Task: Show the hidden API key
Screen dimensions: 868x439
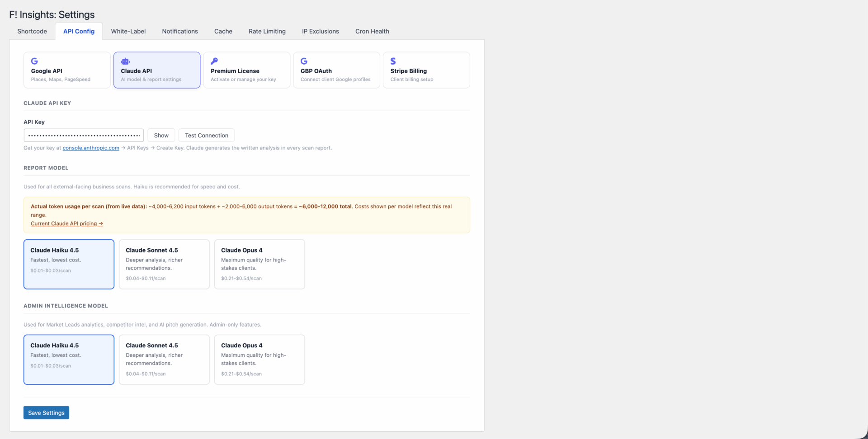Action: coord(161,135)
